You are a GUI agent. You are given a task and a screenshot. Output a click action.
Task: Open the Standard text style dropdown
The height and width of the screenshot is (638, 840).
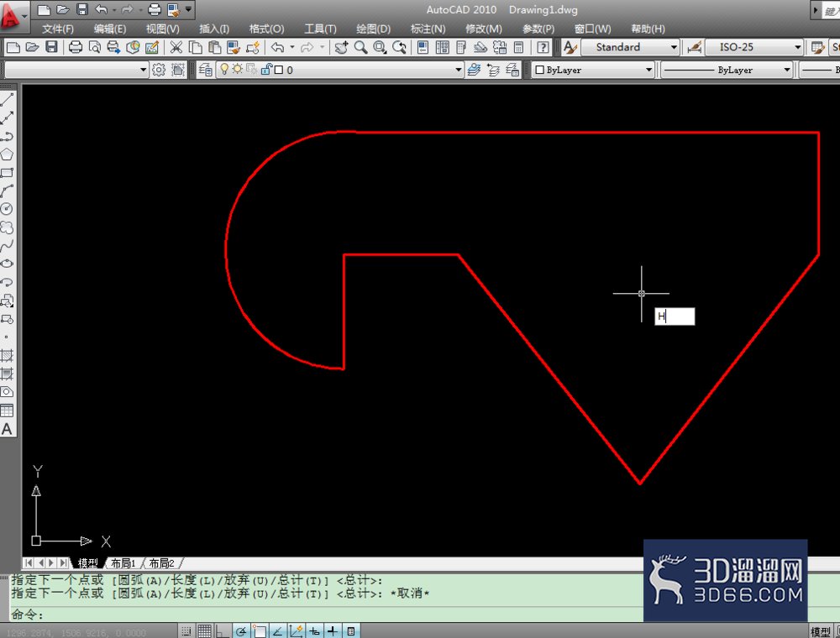[631, 47]
